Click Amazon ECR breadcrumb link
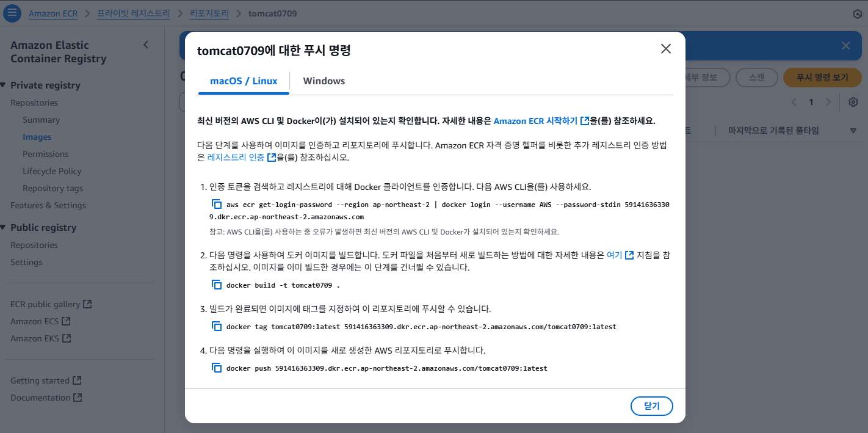 [53, 13]
